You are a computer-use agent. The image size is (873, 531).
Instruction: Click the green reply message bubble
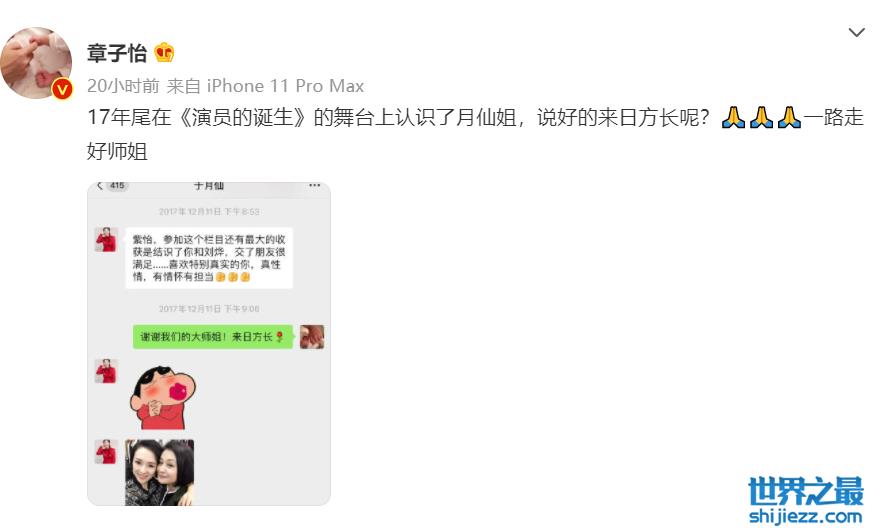coord(213,337)
